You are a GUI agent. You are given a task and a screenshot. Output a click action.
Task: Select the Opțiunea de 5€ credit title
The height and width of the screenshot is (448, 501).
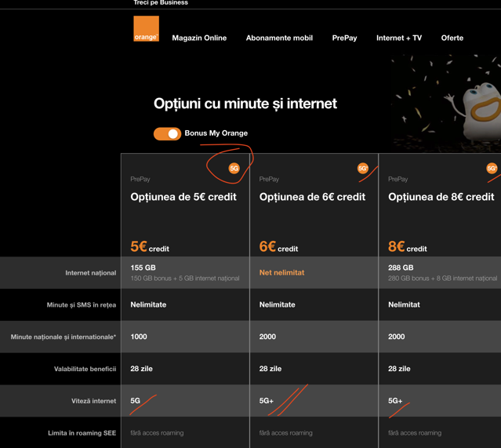point(183,197)
